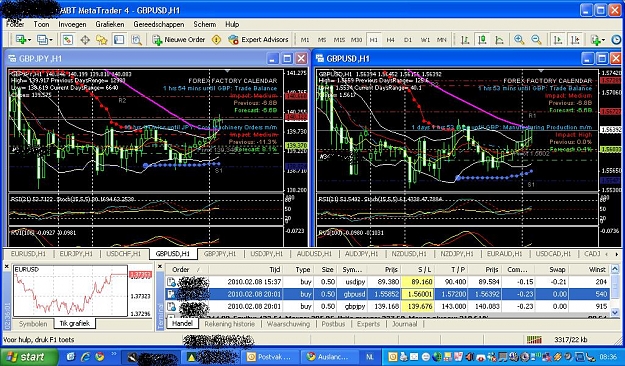Viewport: 625px width, 366px height.
Task: Switch to Symbolen tab in Market Watch
Action: 33,324
